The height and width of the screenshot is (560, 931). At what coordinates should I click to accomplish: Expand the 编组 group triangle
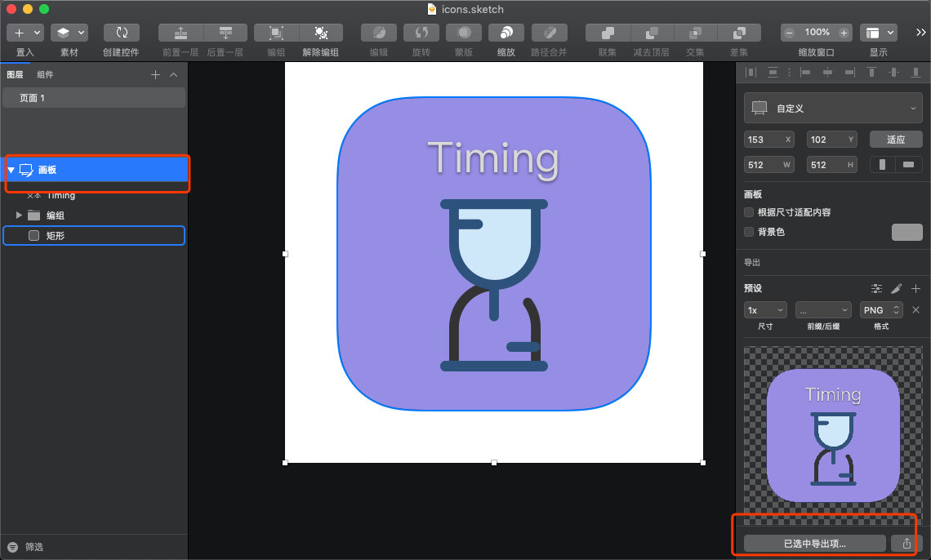19,215
